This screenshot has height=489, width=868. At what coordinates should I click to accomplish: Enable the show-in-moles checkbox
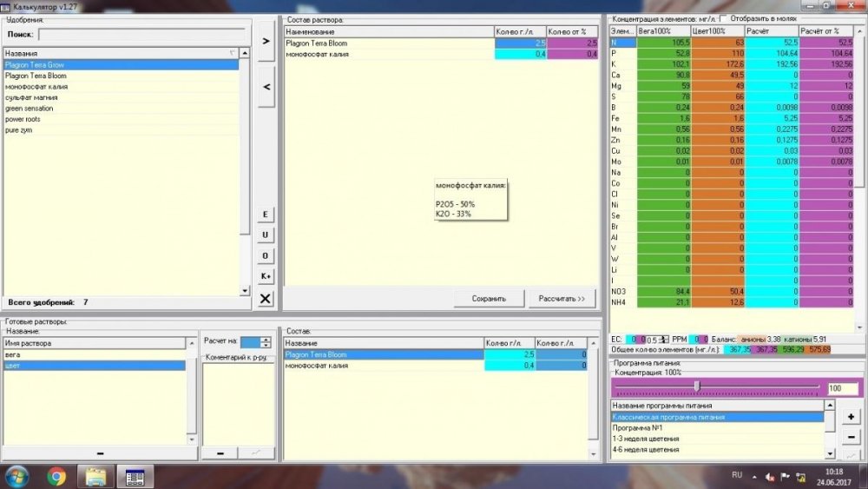point(724,19)
